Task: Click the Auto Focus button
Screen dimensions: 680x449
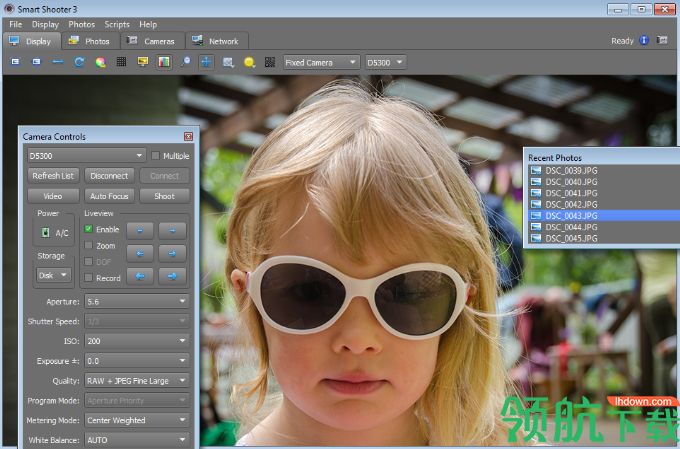Action: 109,196
